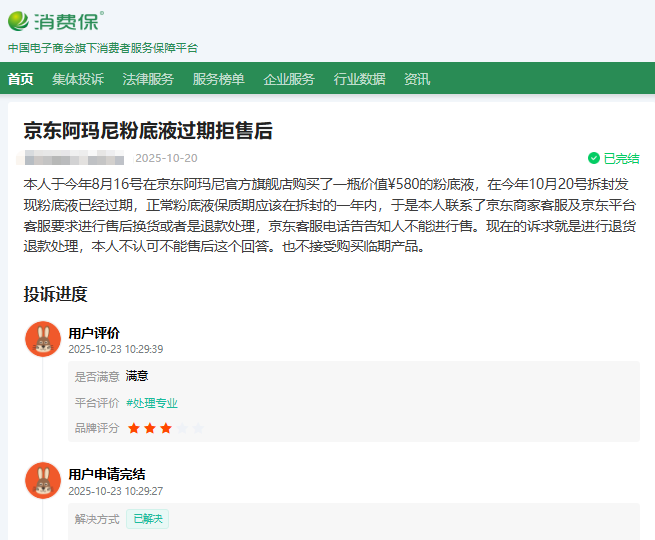This screenshot has width=655, height=540.
Task: Select 服务榜单 in navigation bar
Action: point(218,79)
